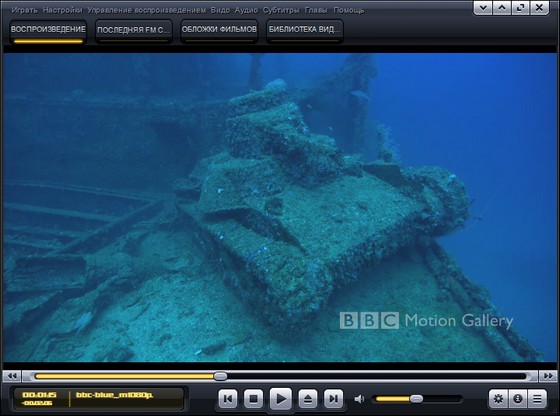Open the Субтитры menu
Screen dimensions: 560x416
point(281,10)
